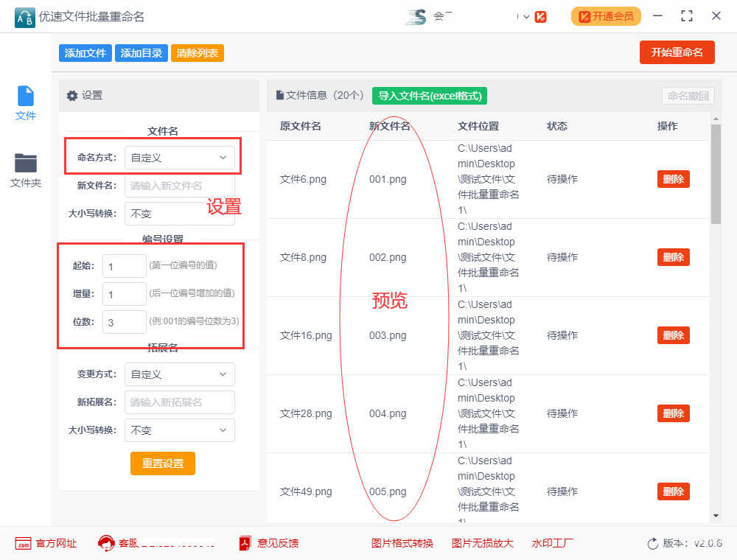Viewport: 737px width, 560px height.
Task: Click 导入文件名(excel格式) button
Action: point(429,96)
